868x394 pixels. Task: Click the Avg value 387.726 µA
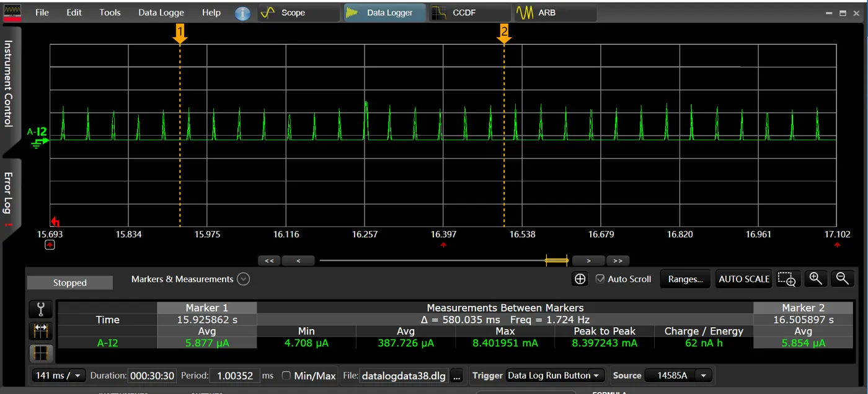[x=405, y=343]
